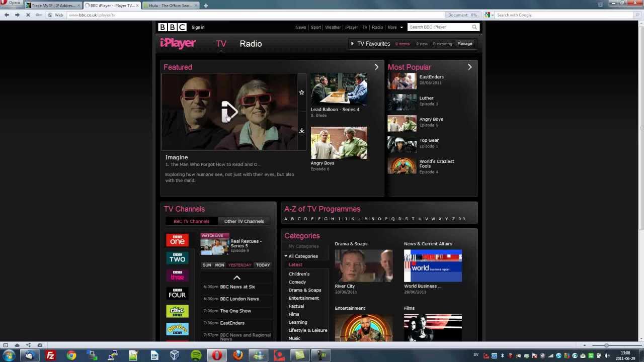The height and width of the screenshot is (362, 644).
Task: Open Weather link in BBC top bar
Action: tap(333, 27)
